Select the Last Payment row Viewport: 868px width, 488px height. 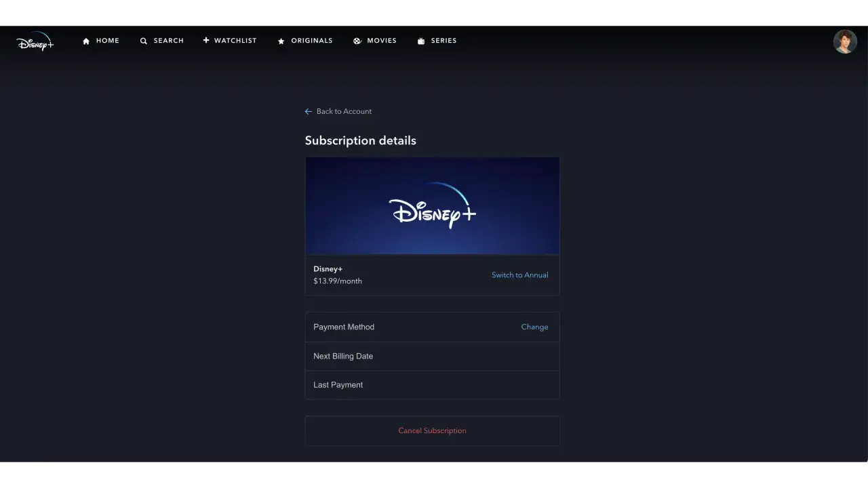coord(432,385)
